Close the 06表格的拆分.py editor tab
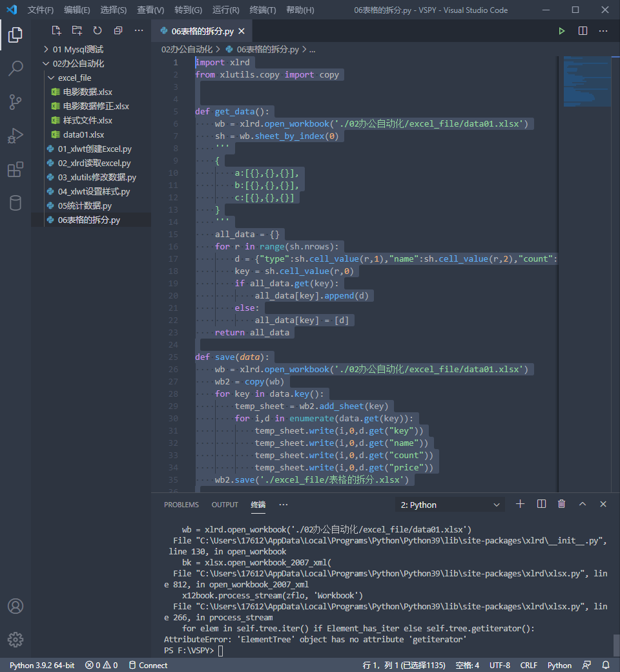The height and width of the screenshot is (672, 620). (x=242, y=31)
